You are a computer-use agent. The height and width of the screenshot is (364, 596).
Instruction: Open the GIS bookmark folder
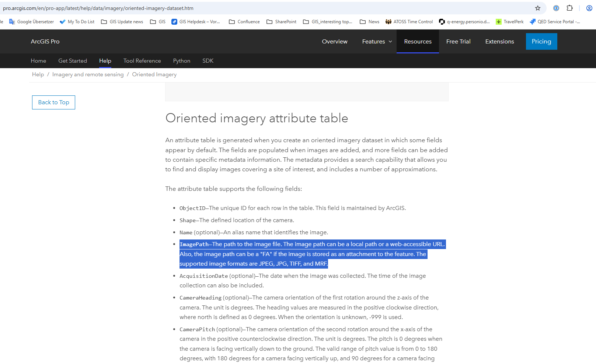click(158, 22)
